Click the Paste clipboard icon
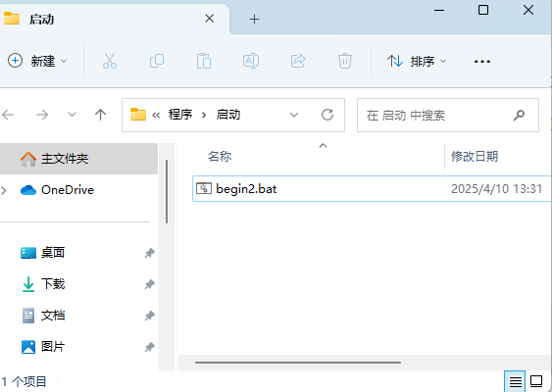552x392 pixels. [x=204, y=61]
